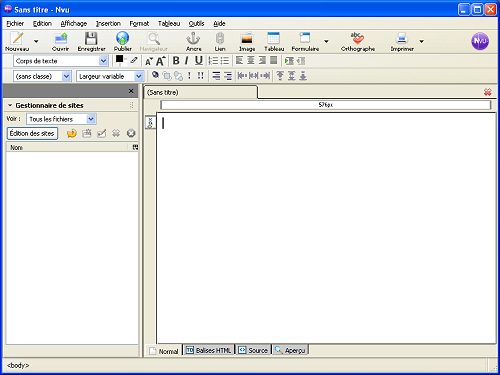The width and height of the screenshot is (500, 375).
Task: Open the Insertion menu
Action: [108, 24]
